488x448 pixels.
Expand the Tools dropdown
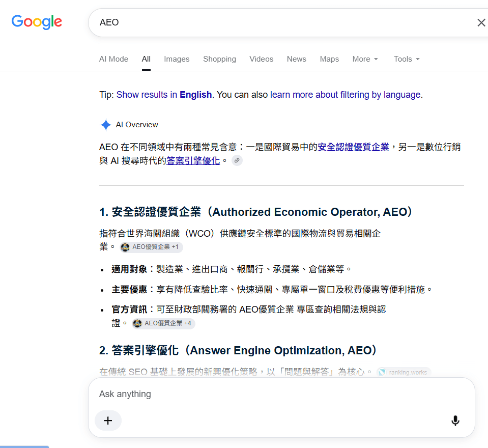(x=407, y=59)
